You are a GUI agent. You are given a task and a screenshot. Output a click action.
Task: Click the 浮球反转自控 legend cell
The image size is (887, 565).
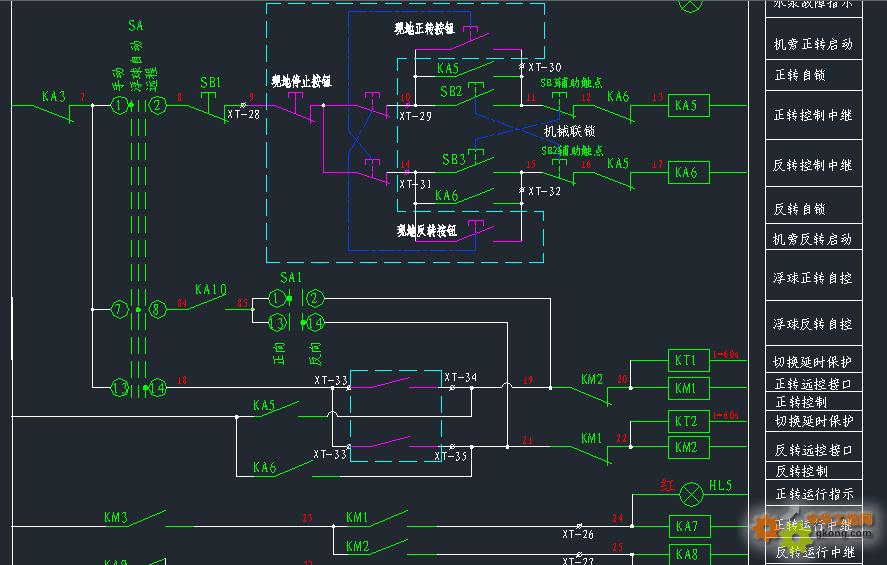pos(813,324)
